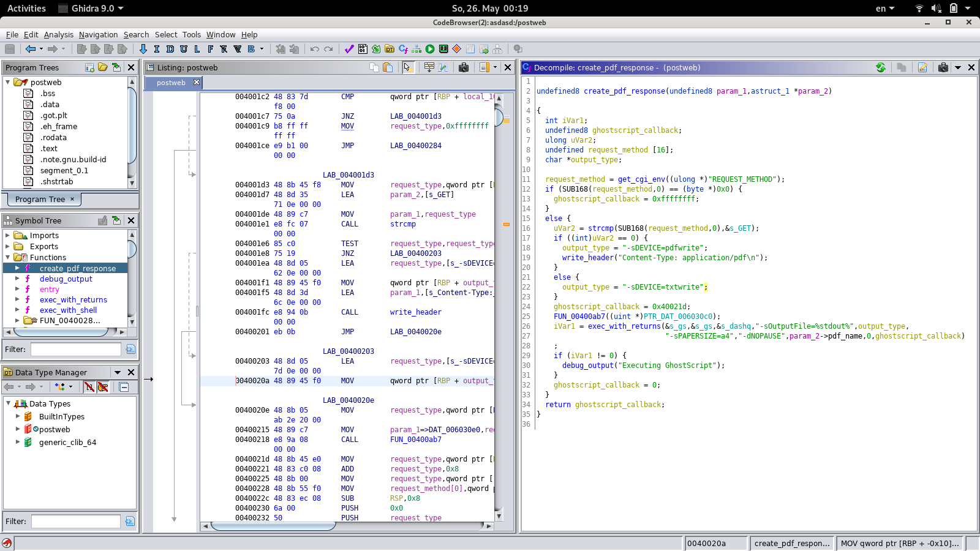Open the Data Type (DT) manager icon

coord(390,49)
